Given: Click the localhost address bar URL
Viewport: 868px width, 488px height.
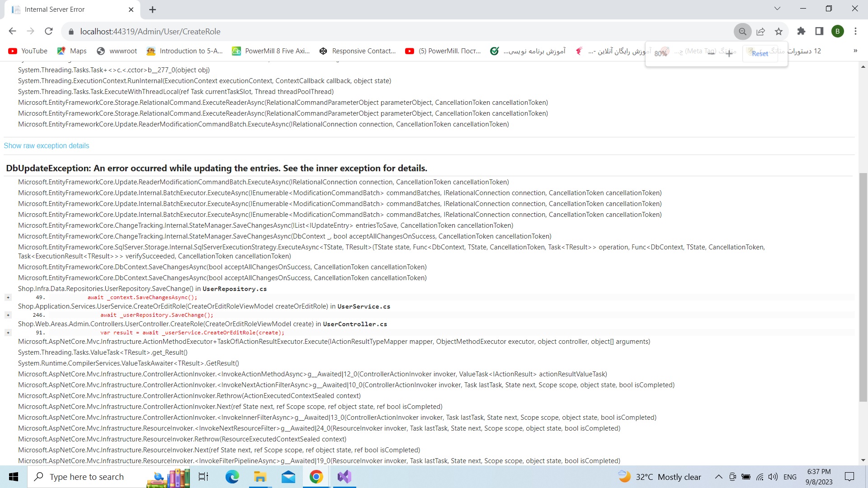Looking at the screenshot, I should tap(150, 32).
